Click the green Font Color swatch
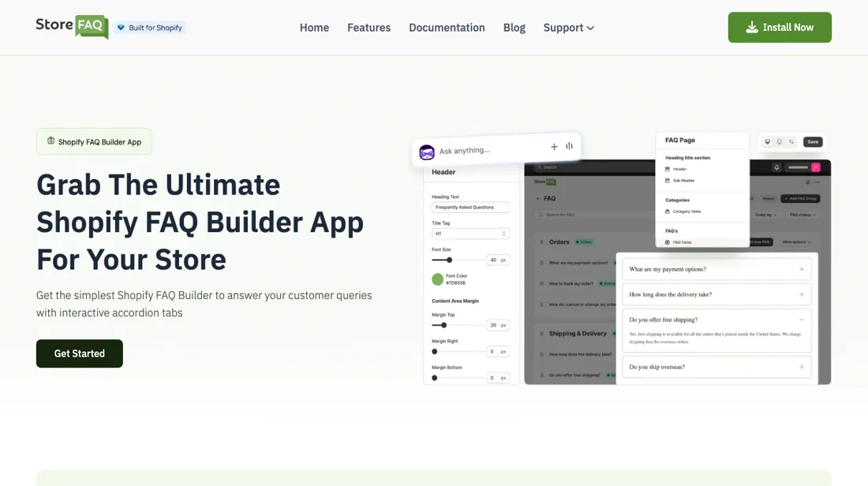This screenshot has width=868, height=486. pyautogui.click(x=437, y=279)
